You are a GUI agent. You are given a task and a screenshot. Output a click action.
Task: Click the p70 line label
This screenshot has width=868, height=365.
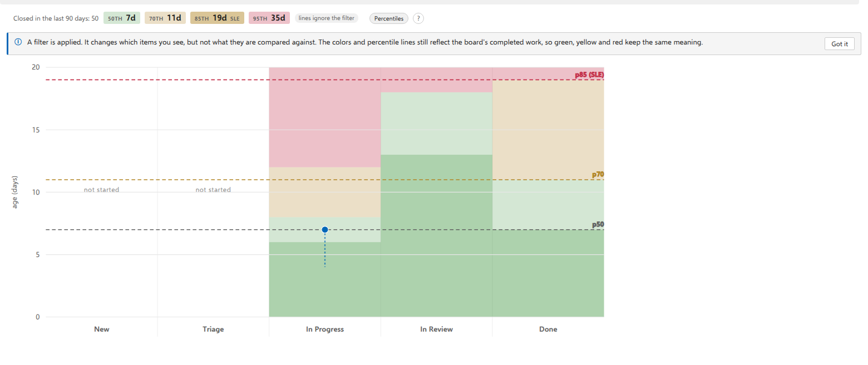(598, 175)
